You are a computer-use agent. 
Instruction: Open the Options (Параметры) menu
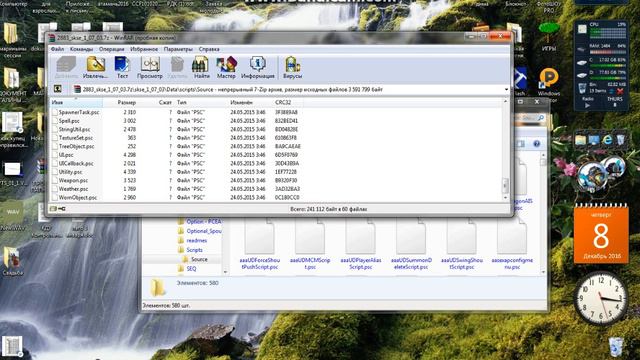178,49
